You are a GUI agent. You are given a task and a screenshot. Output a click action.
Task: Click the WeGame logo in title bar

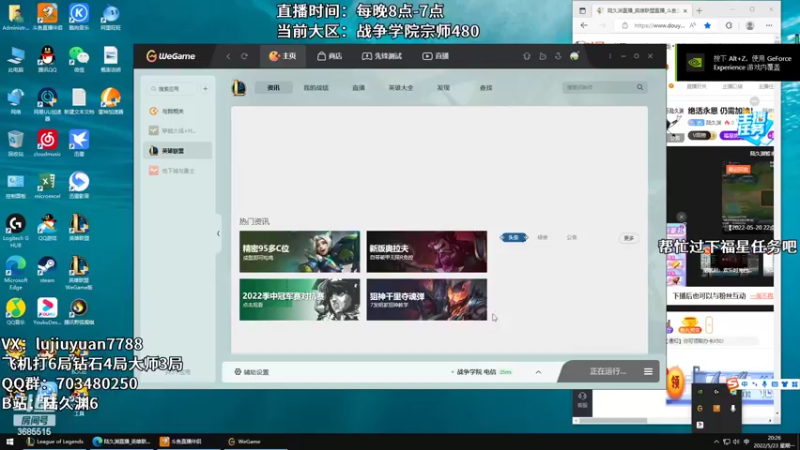coord(170,56)
